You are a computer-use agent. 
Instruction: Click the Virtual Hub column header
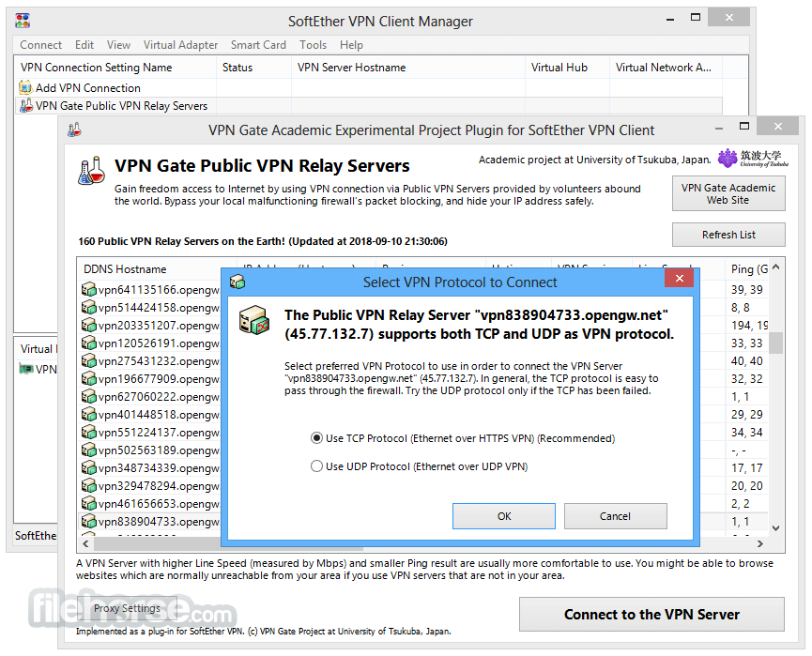click(567, 68)
